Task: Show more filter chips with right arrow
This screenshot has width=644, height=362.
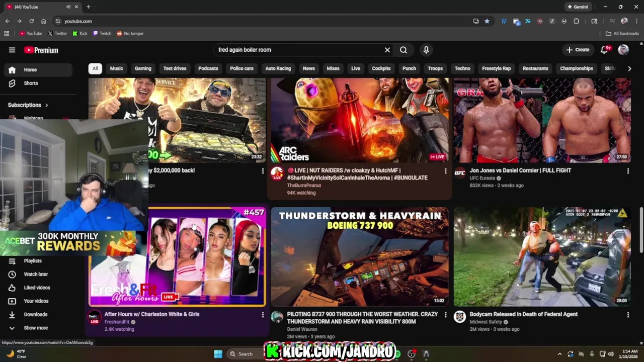Action: point(629,68)
